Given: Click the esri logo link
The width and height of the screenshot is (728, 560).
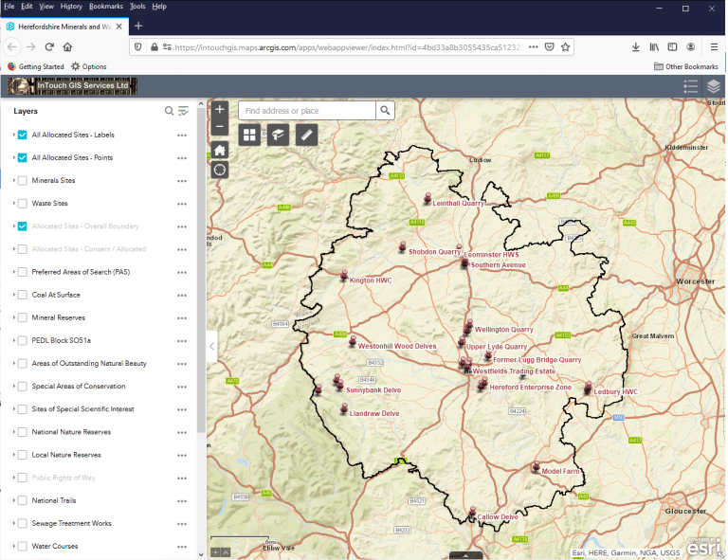Looking at the screenshot, I should (x=704, y=548).
